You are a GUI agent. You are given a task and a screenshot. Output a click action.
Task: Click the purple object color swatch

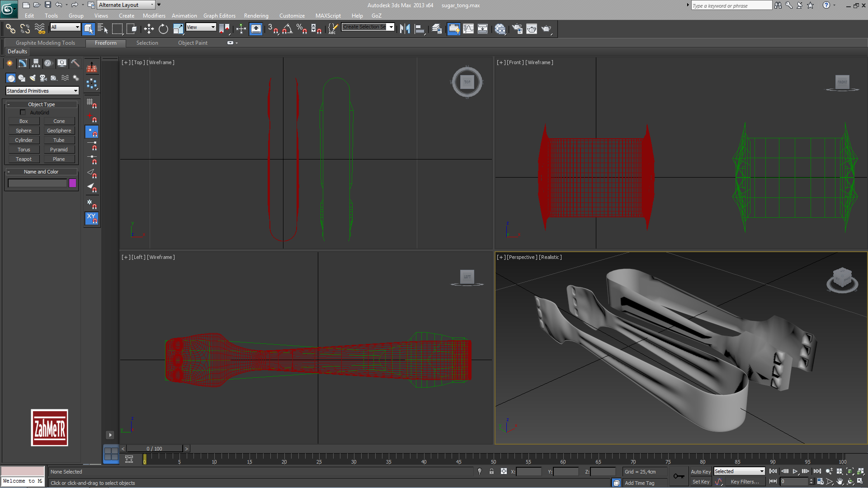(72, 183)
